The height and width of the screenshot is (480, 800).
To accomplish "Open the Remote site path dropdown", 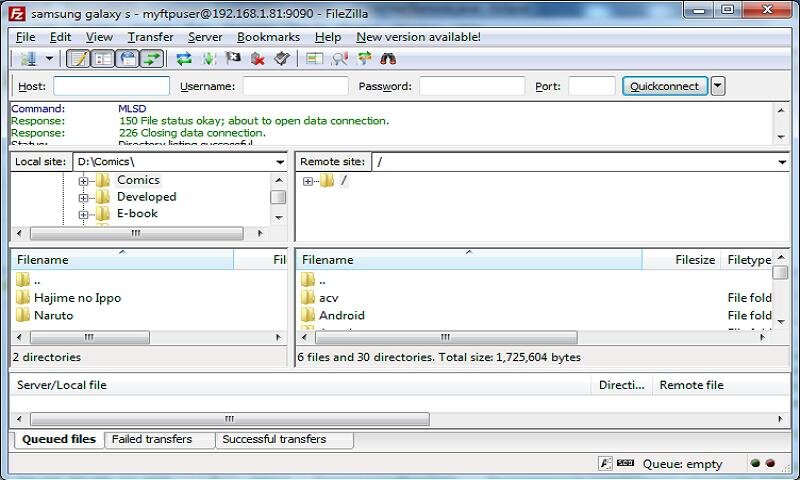I will click(x=781, y=162).
